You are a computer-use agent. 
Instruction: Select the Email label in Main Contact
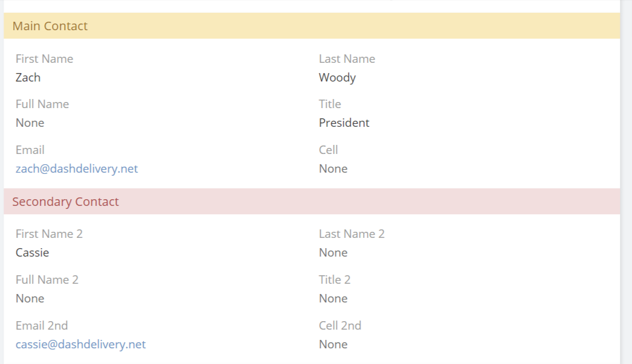point(30,150)
